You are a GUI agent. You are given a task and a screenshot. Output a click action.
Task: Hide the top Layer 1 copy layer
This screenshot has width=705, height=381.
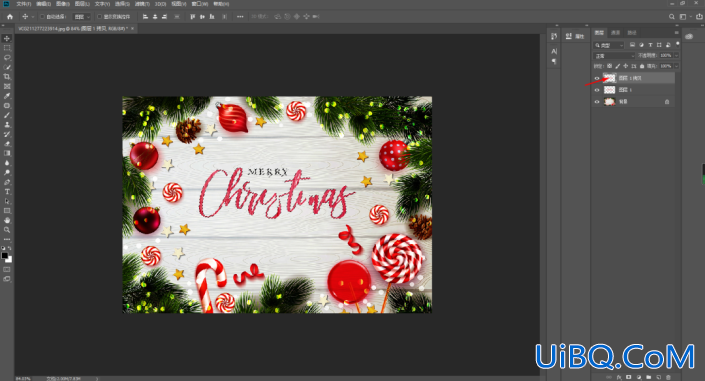(x=597, y=78)
